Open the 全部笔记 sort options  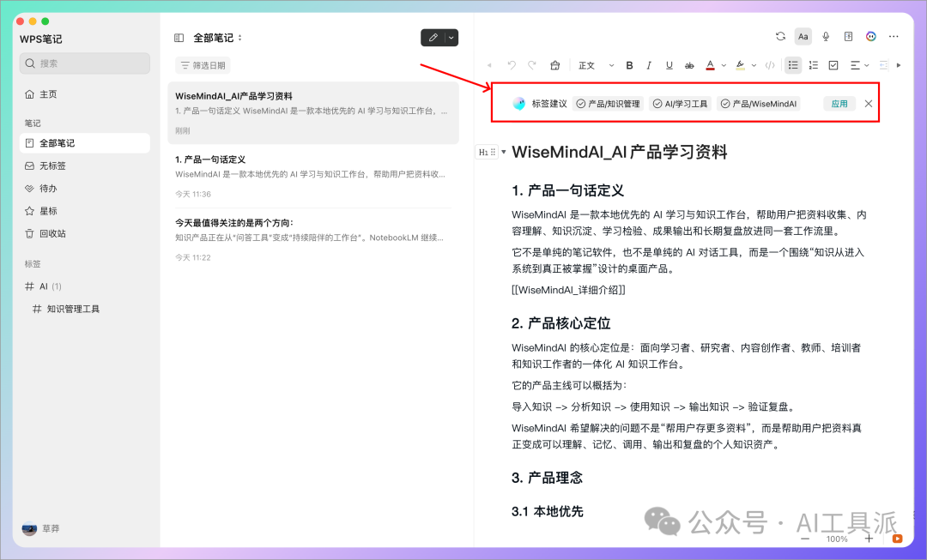pyautogui.click(x=239, y=38)
